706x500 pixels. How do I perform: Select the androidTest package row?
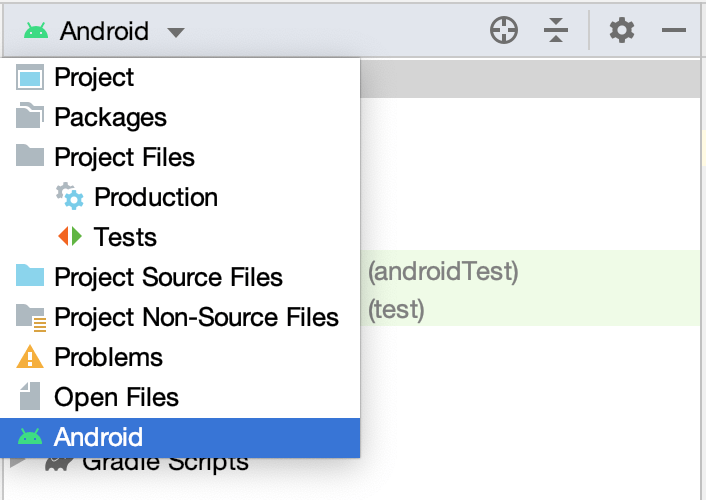coord(444,271)
